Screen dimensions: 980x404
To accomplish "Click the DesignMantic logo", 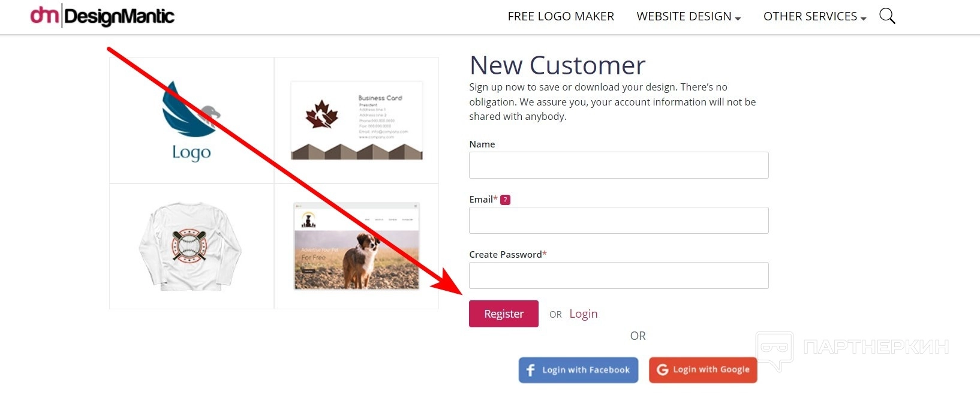I will click(x=103, y=16).
